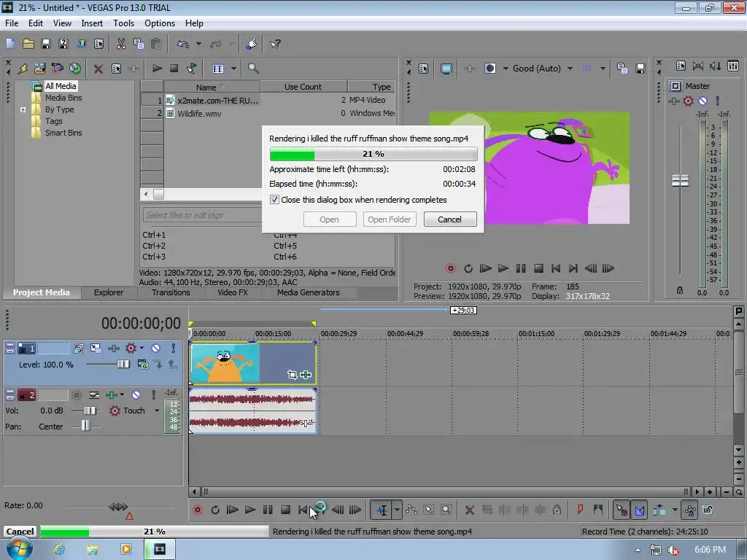Open audio track Touch automation mode dropdown
The width and height of the screenshot is (747, 560).
157,411
